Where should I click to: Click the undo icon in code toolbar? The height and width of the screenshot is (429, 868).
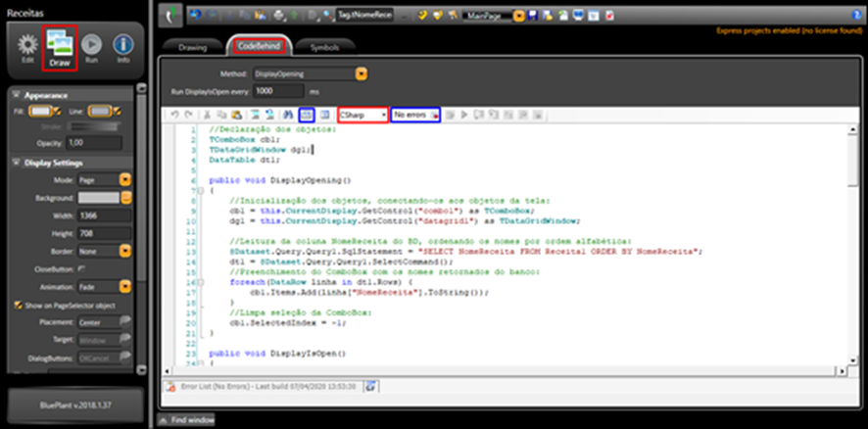point(174,116)
